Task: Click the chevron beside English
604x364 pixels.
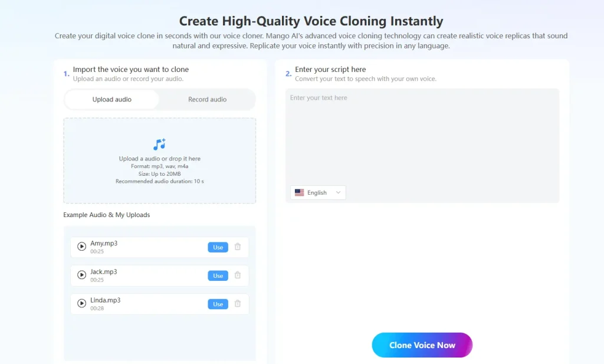Action: [x=337, y=192]
